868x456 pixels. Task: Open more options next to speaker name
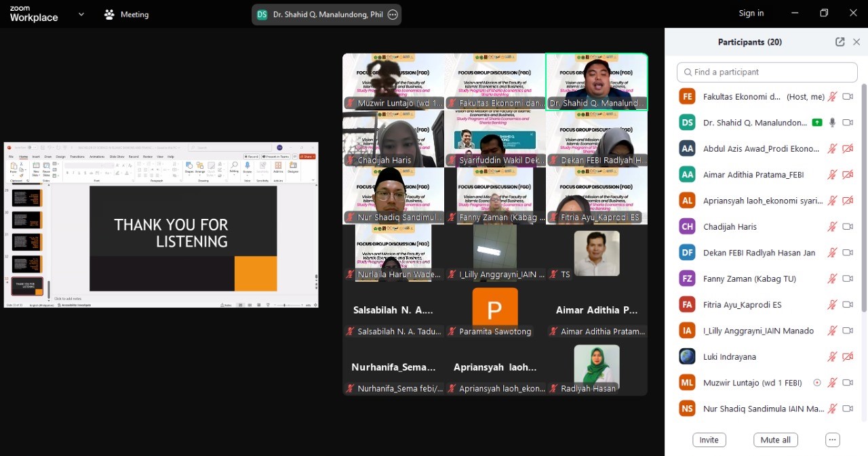[x=393, y=14]
